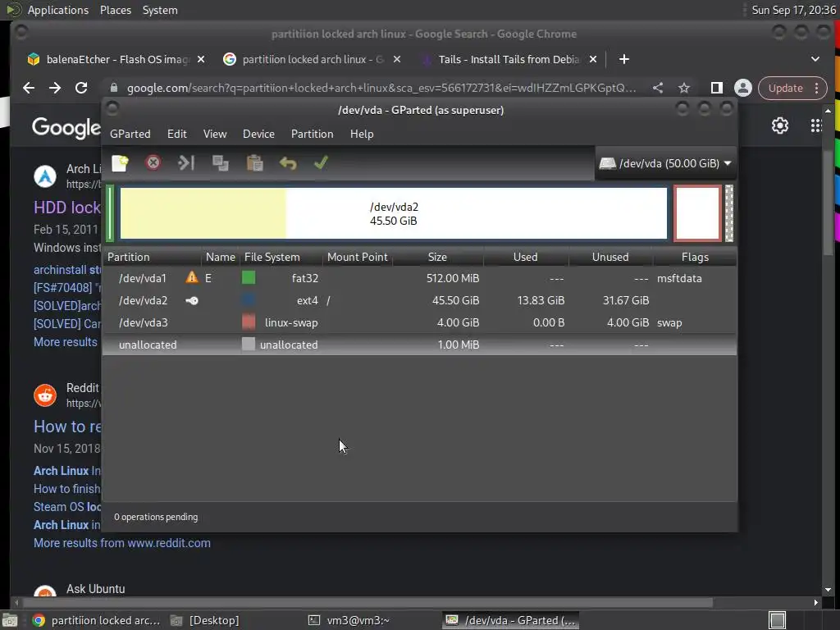Click the Chrome forward arrow
The height and width of the screenshot is (630, 840).
click(55, 88)
